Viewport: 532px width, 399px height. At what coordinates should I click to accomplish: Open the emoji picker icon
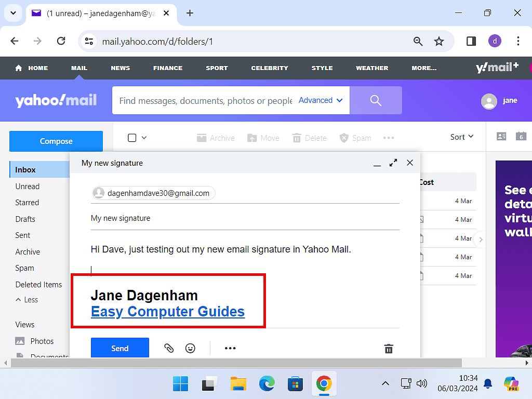click(x=191, y=348)
